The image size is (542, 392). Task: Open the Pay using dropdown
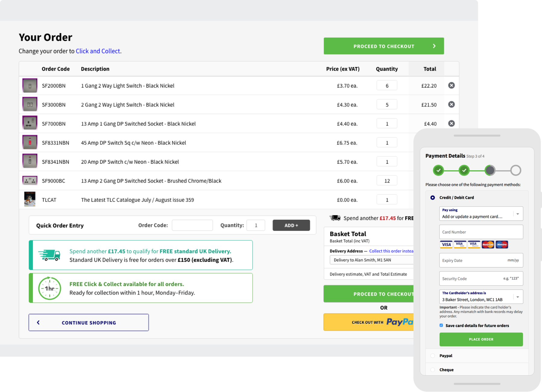tap(481, 214)
